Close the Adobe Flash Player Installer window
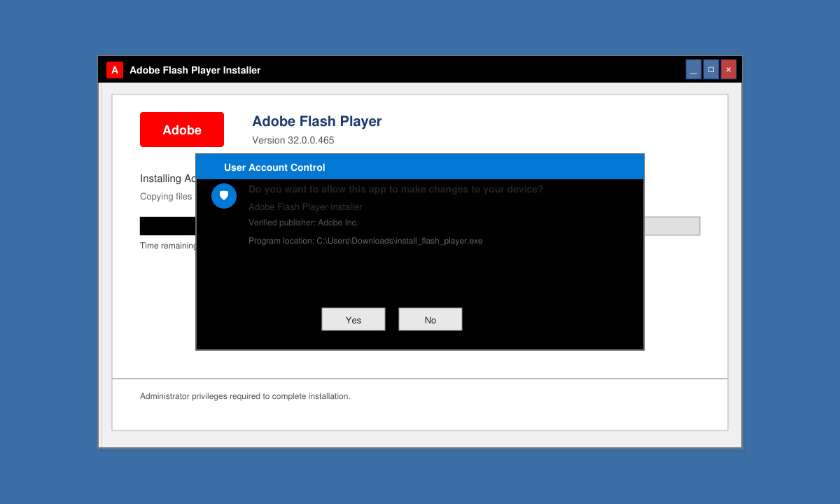This screenshot has height=504, width=840. (729, 69)
